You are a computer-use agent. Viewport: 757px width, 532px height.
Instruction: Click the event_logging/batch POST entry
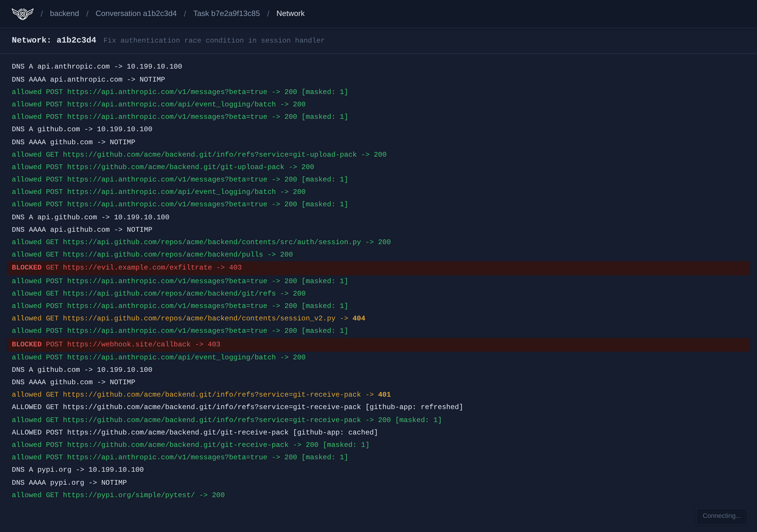pos(157,104)
